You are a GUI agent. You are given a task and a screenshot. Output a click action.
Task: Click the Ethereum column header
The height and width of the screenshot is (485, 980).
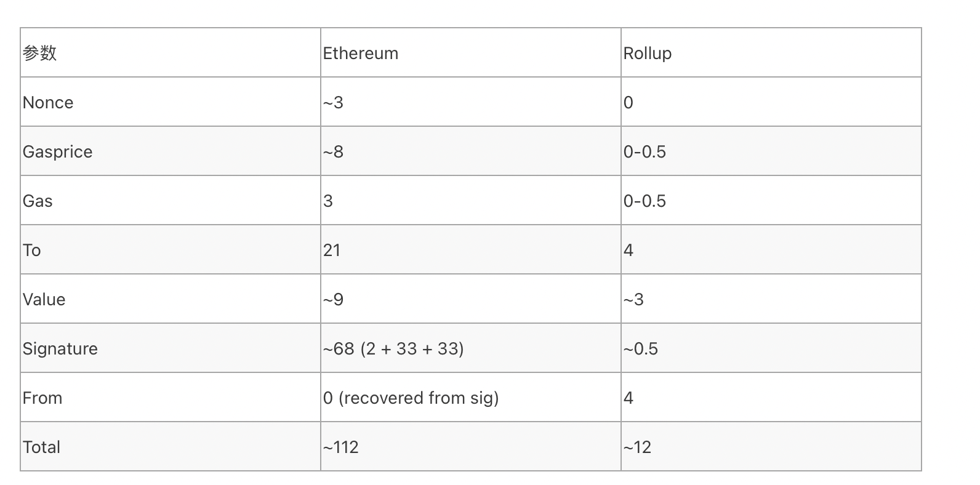361,54
